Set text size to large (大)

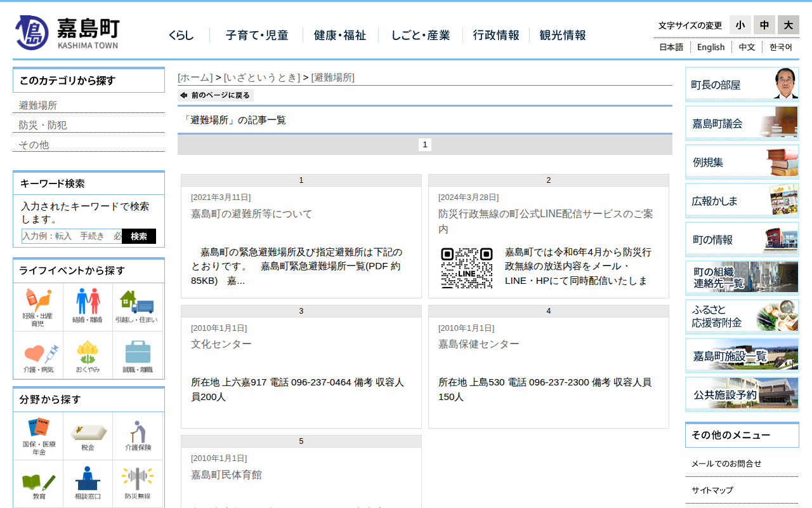click(x=788, y=25)
